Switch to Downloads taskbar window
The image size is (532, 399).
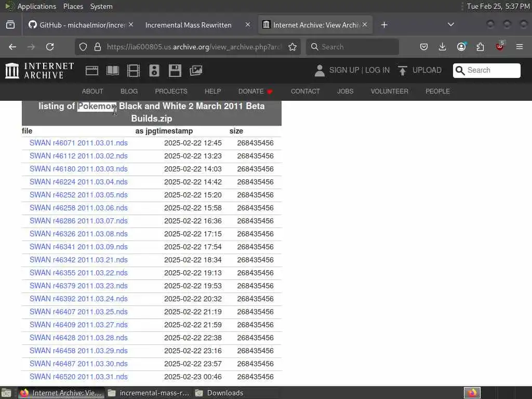point(220,393)
